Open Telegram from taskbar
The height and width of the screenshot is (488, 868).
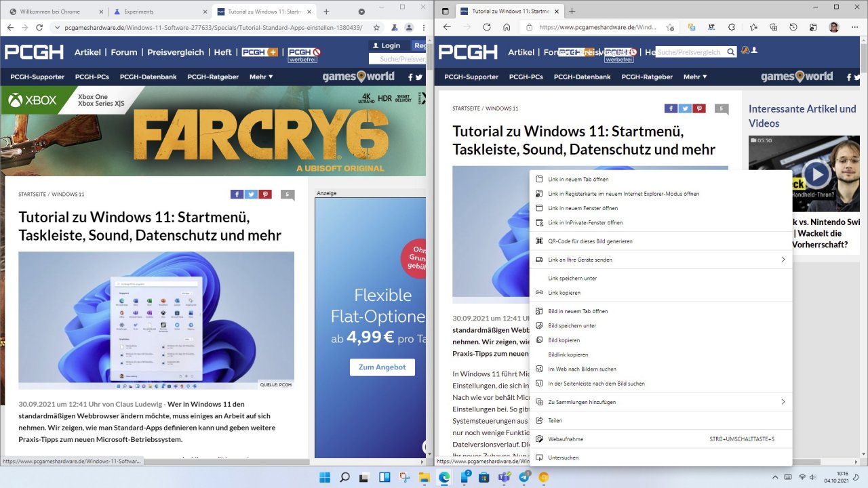click(524, 477)
